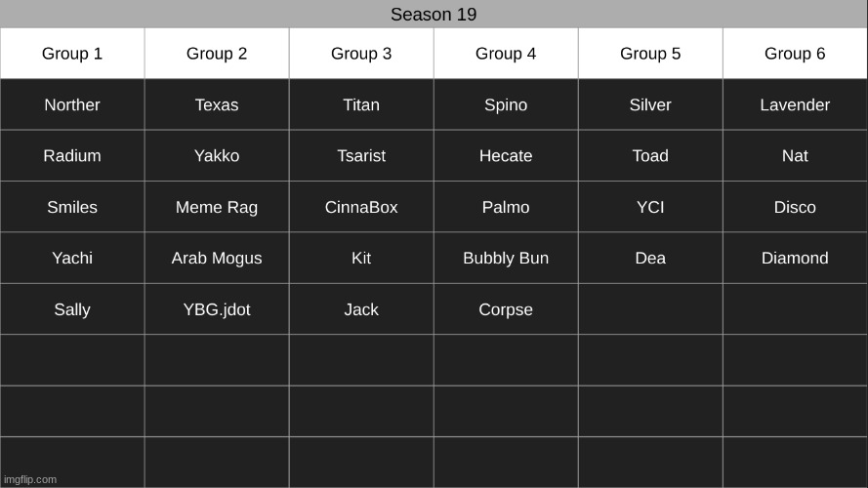Click the Yakko cell

(x=217, y=156)
